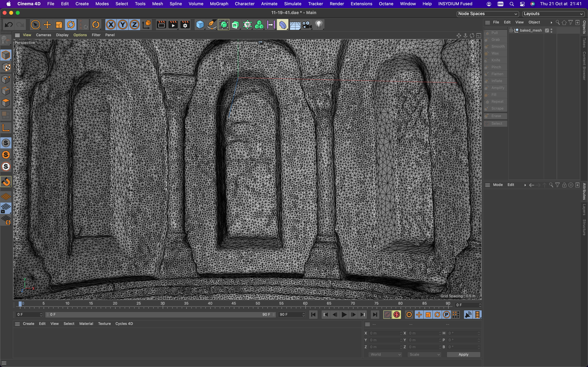Select the Scale tool icon
588x367 pixels.
click(x=59, y=25)
